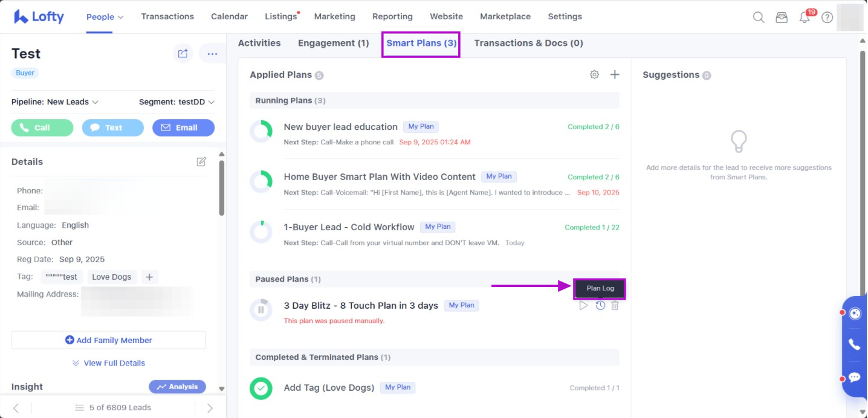Click the share lead icon beside Test
868x418 pixels.
(x=183, y=54)
